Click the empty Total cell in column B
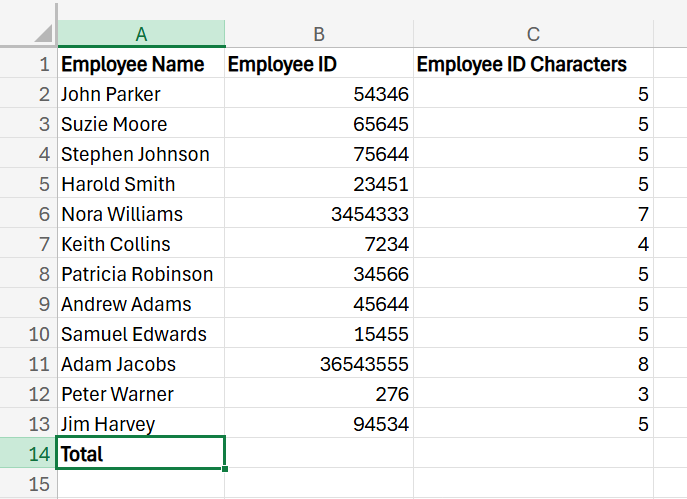 point(319,453)
